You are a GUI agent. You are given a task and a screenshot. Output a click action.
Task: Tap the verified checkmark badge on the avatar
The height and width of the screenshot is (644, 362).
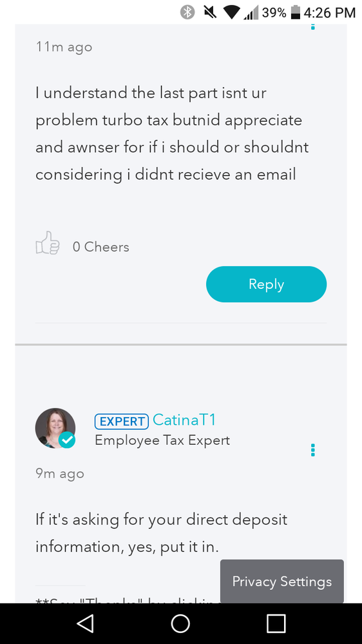pos(67,441)
